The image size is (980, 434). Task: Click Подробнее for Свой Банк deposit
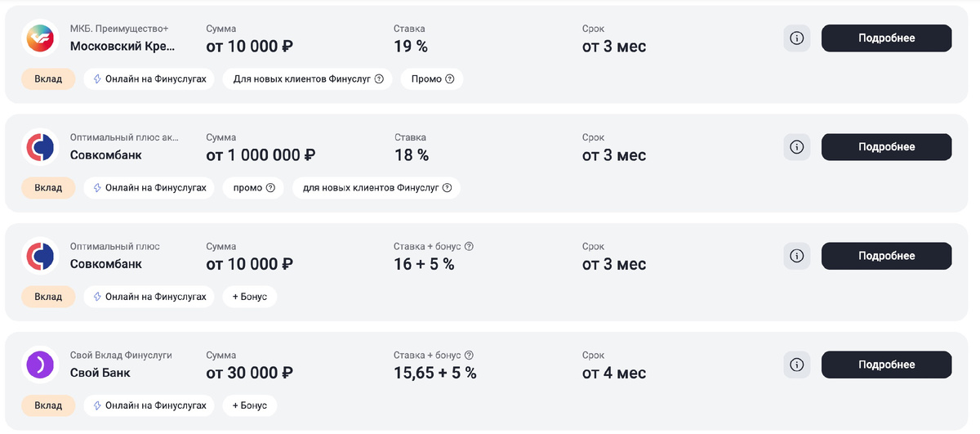click(x=886, y=365)
